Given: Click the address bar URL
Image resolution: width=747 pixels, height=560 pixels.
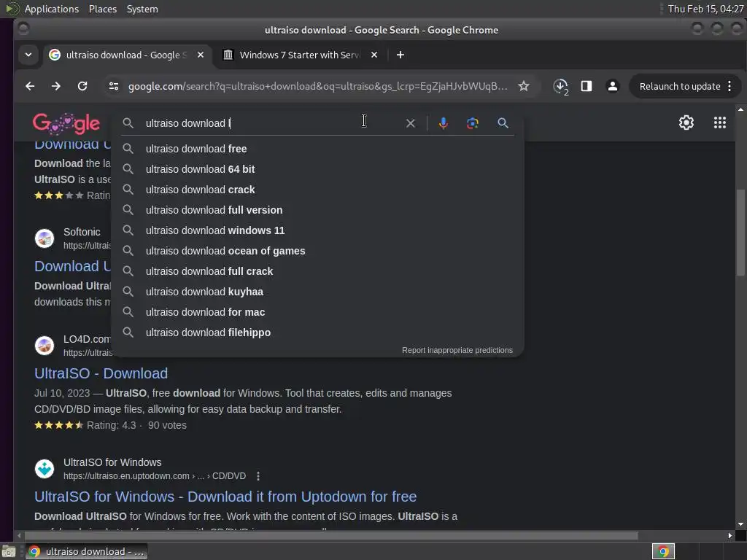Looking at the screenshot, I should 318,86.
